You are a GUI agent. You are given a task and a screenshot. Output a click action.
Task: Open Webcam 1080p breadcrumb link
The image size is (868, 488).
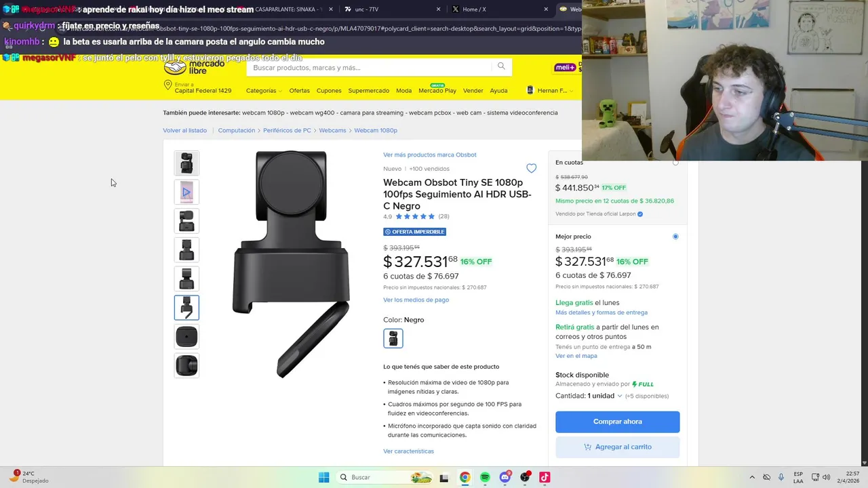tap(376, 130)
